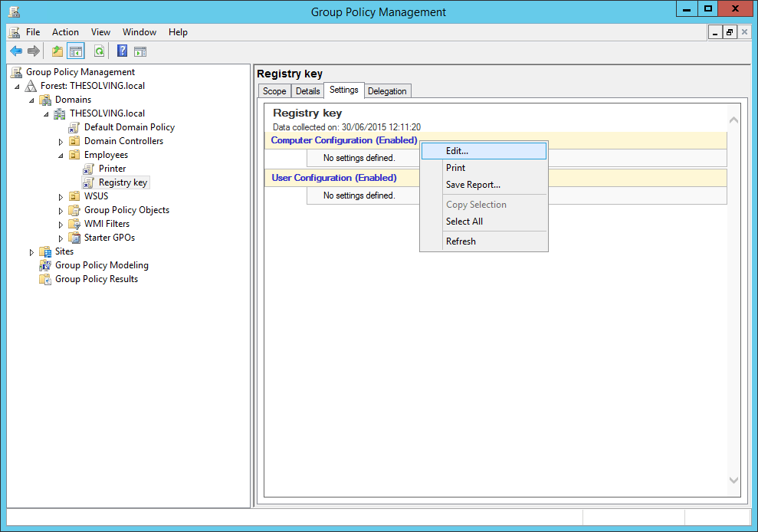758x532 pixels.
Task: Toggle the Show/Hide Console Tree icon
Action: pos(74,51)
